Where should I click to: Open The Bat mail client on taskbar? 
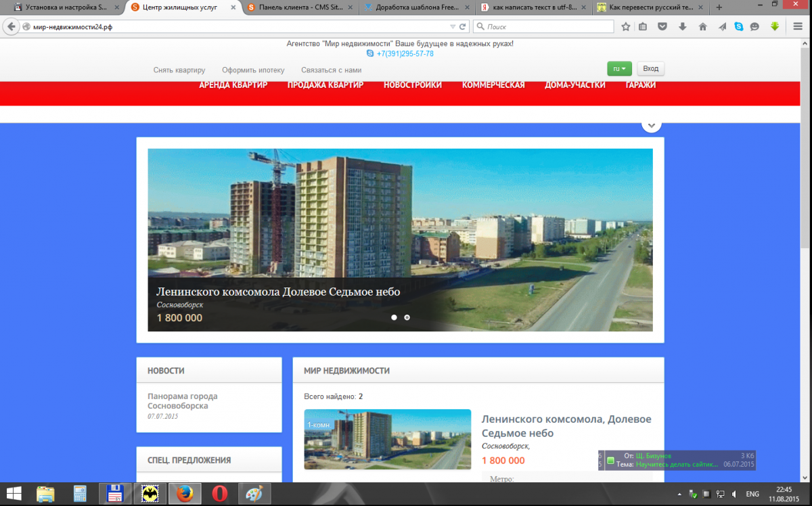click(149, 494)
